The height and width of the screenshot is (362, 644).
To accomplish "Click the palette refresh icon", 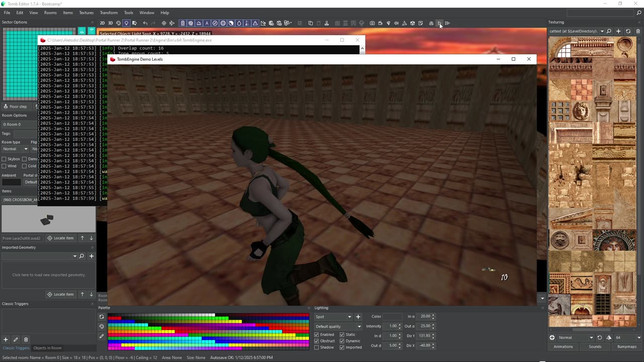I will pos(102,317).
